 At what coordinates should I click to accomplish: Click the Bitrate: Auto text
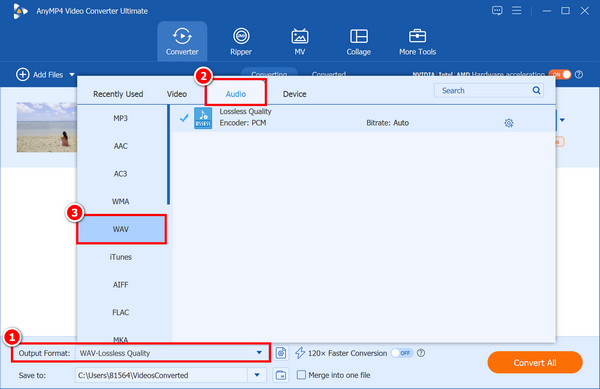coord(387,123)
